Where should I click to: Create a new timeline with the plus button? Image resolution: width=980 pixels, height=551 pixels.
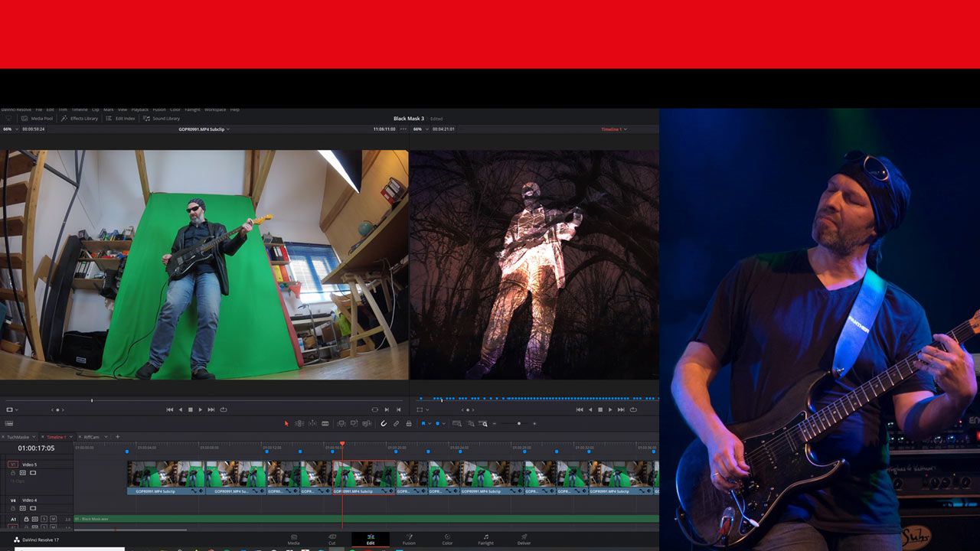[117, 436]
